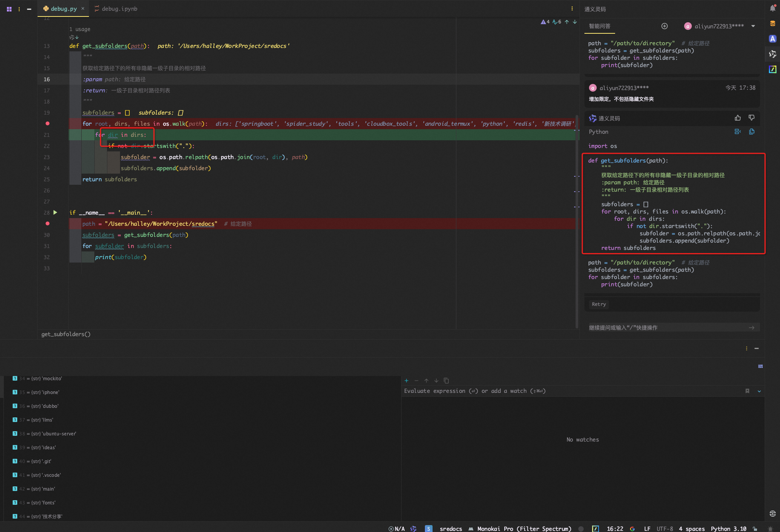Image resolution: width=780 pixels, height=532 pixels.
Task: Select the 智能问答 tab
Action: click(x=600, y=26)
